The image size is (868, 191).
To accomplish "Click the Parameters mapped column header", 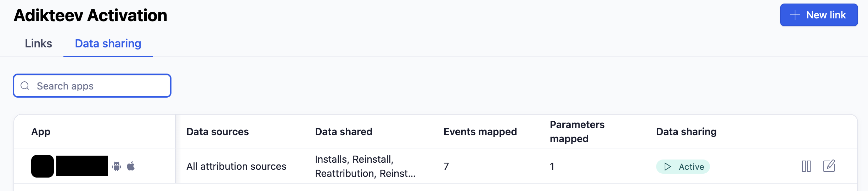I will pyautogui.click(x=577, y=132).
